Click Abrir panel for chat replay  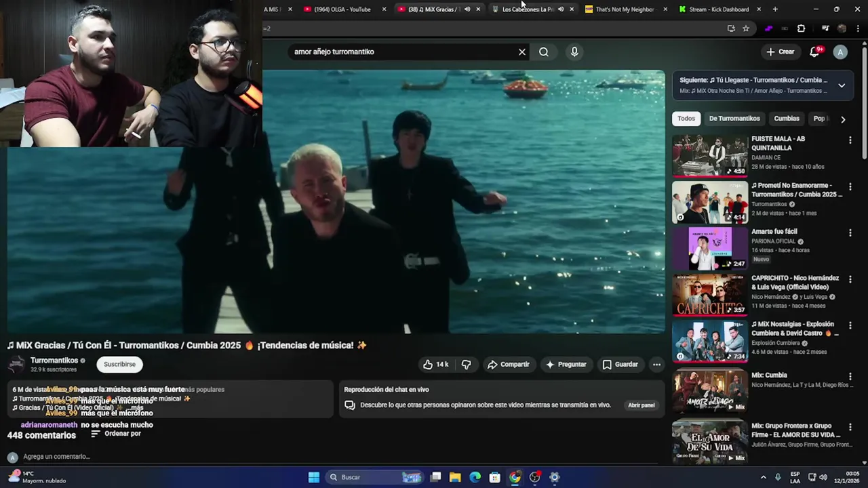point(641,405)
